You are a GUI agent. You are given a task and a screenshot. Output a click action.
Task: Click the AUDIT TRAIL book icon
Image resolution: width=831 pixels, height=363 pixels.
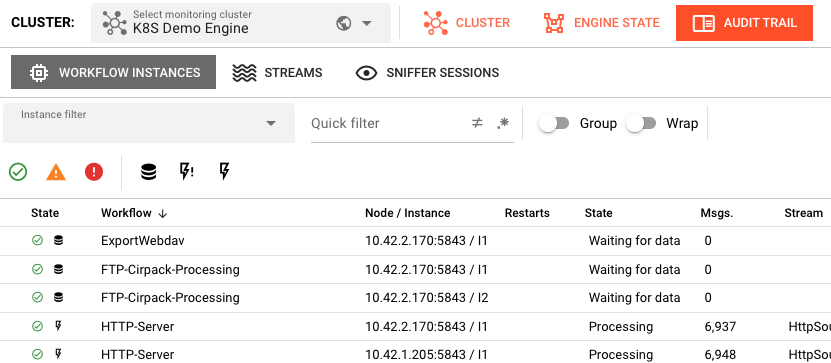pos(704,23)
